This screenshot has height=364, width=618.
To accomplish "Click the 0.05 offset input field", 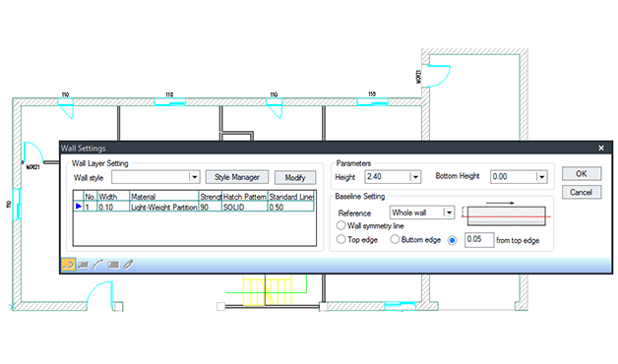I will 479,239.
